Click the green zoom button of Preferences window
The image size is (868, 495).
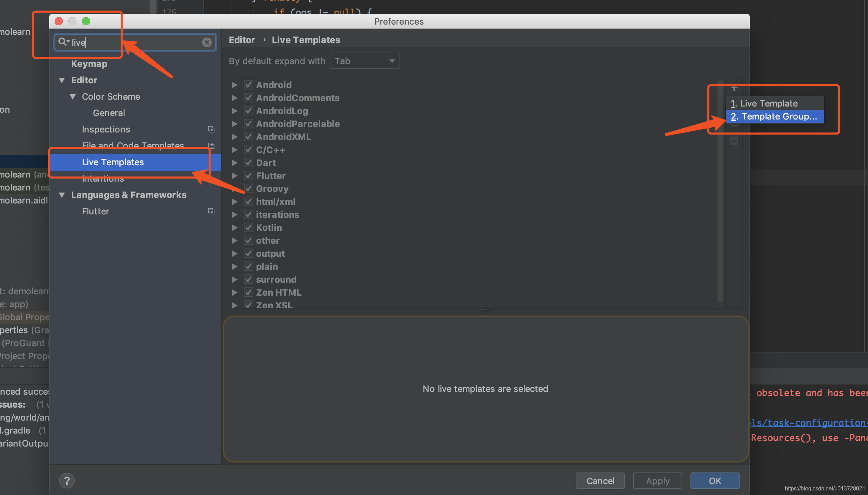[86, 21]
